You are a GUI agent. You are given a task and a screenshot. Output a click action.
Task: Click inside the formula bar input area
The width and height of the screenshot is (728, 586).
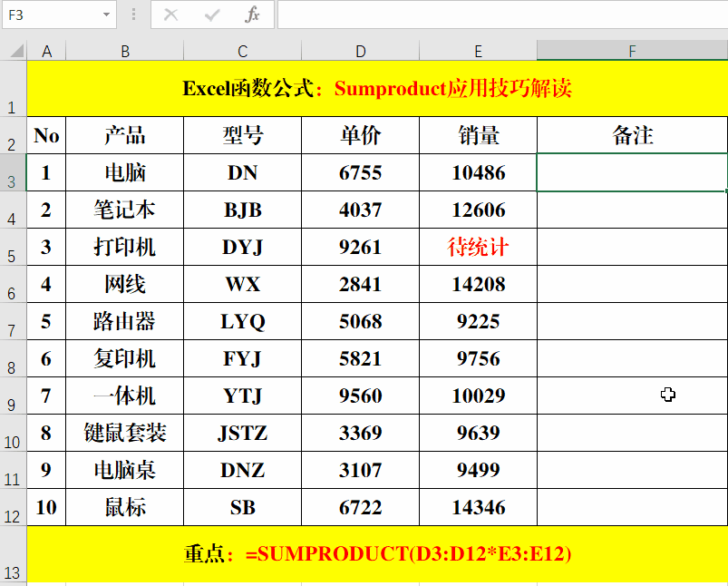tap(503, 15)
